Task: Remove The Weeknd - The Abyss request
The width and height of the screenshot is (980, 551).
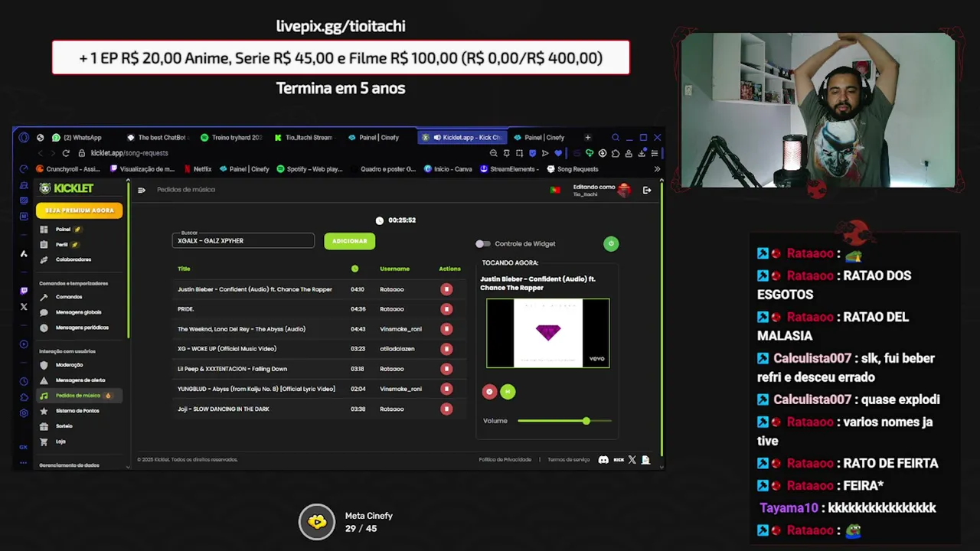Action: tap(446, 329)
